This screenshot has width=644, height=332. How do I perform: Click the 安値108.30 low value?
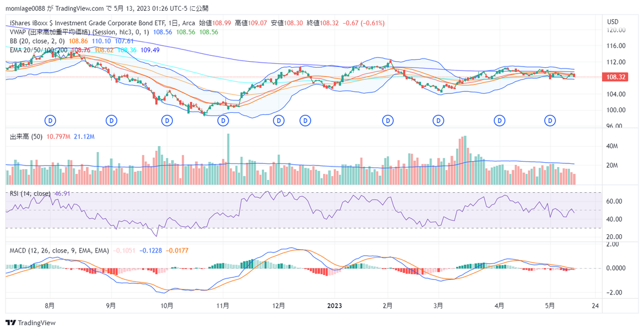tap(287, 23)
